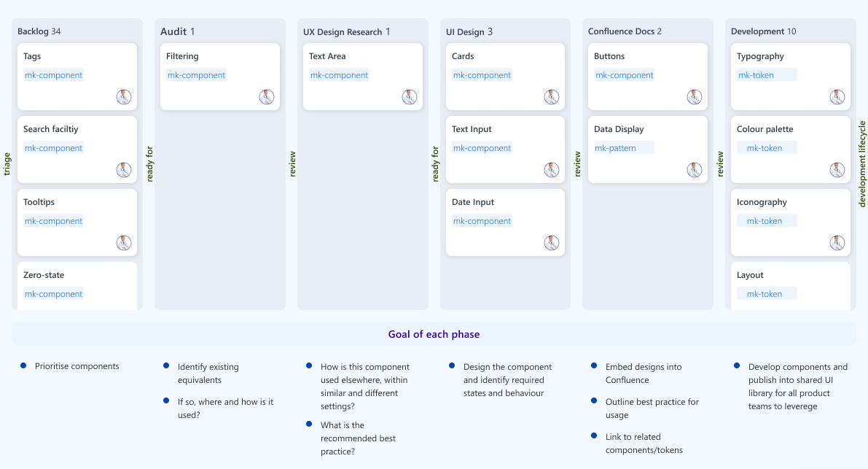Screen dimensions: 868x469
Task: Select the UI Design column header
Action: click(464, 31)
